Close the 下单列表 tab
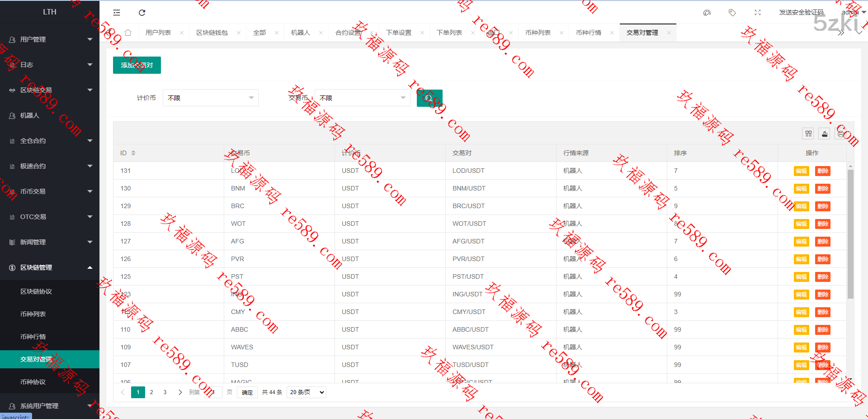 [x=473, y=33]
